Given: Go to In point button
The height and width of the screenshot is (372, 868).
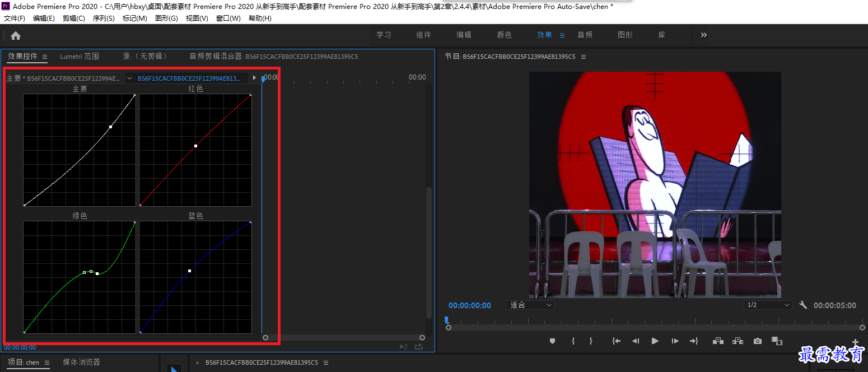Looking at the screenshot, I should point(617,341).
